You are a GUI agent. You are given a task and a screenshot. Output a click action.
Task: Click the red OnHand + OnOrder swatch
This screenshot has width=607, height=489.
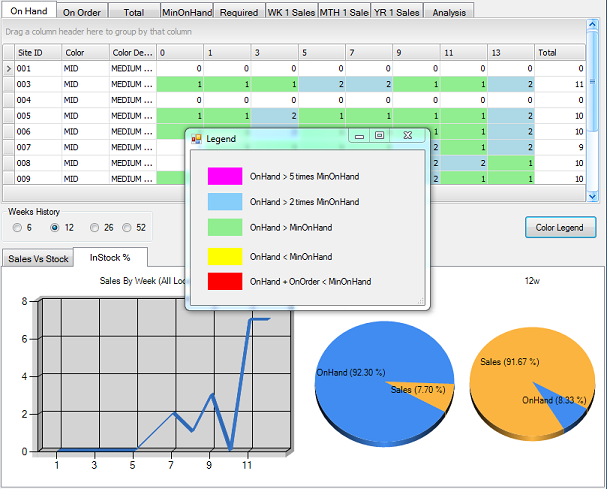pos(225,281)
